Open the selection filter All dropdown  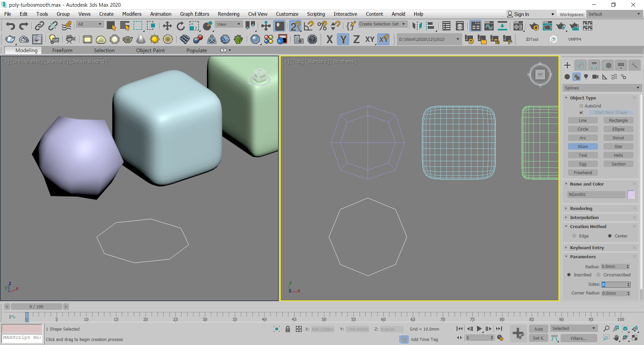89,24
